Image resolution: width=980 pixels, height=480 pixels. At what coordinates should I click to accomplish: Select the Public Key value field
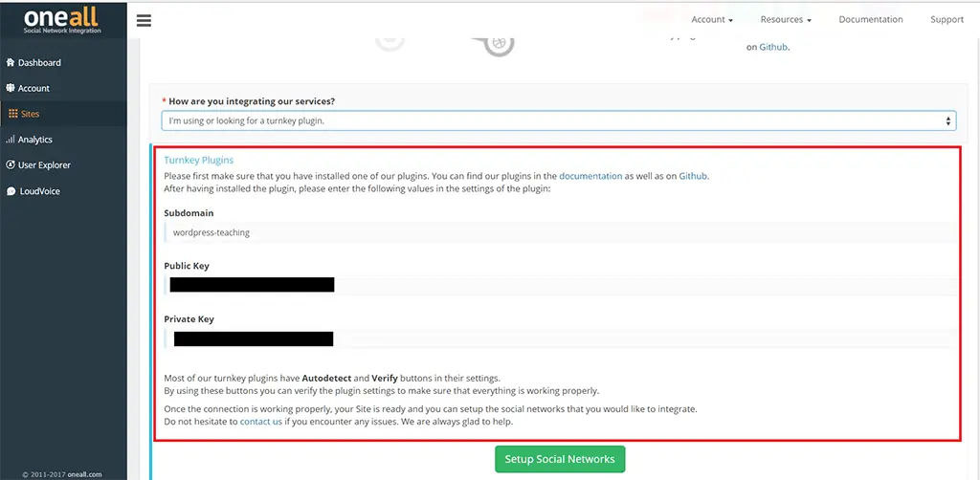click(560, 285)
